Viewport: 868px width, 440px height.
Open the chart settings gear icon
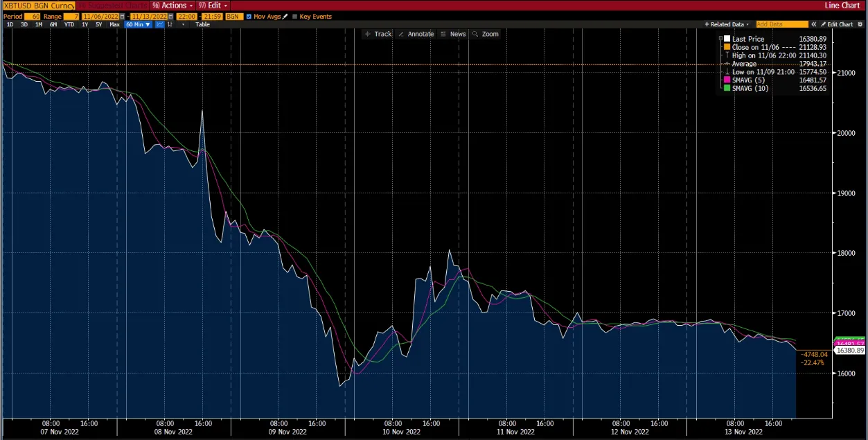[860, 24]
